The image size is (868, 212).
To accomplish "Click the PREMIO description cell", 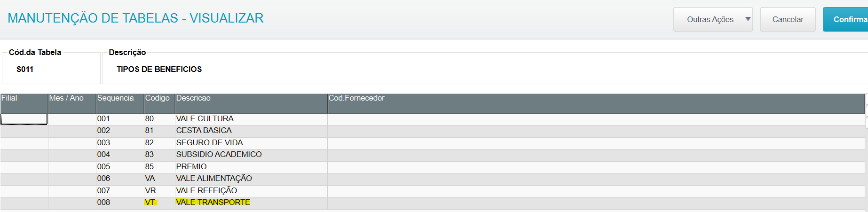I will coord(191,167).
